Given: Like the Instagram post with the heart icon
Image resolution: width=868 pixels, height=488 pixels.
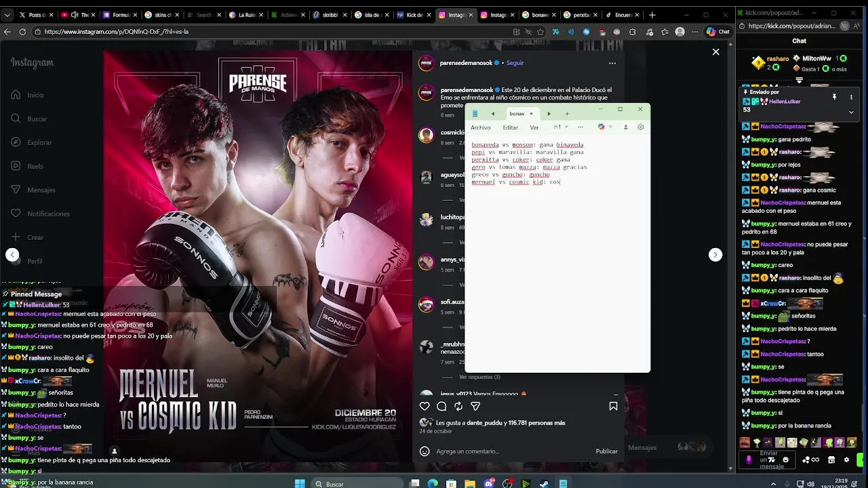Looking at the screenshot, I should click(425, 406).
